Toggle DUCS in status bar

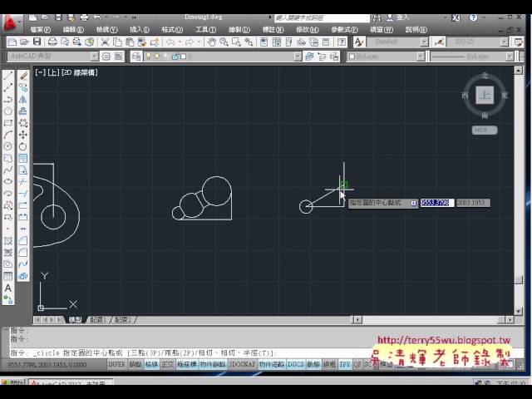(296, 364)
